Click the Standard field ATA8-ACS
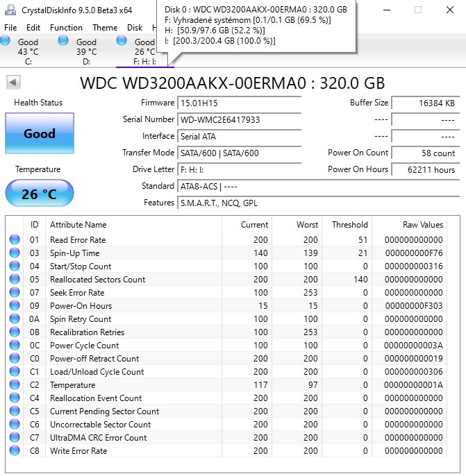The height and width of the screenshot is (476, 466). (318, 187)
